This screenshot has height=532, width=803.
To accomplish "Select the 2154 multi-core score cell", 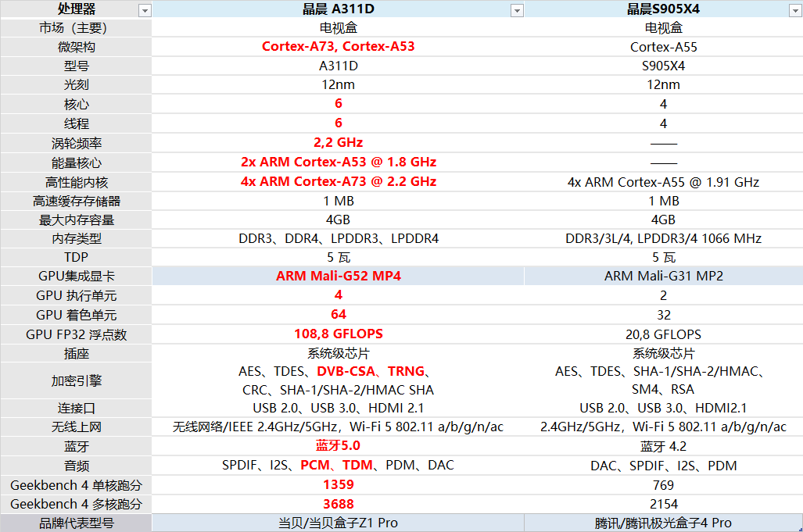I will [663, 504].
